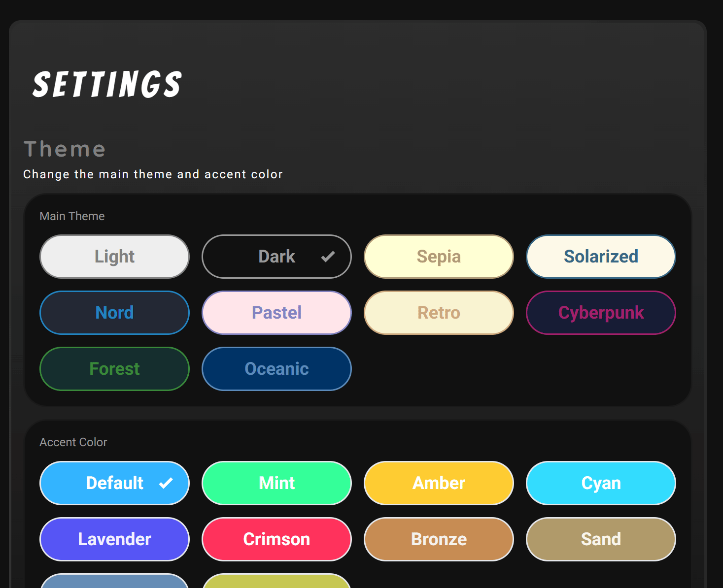723x588 pixels.
Task: Activate the Cyberpunk theme
Action: click(601, 313)
